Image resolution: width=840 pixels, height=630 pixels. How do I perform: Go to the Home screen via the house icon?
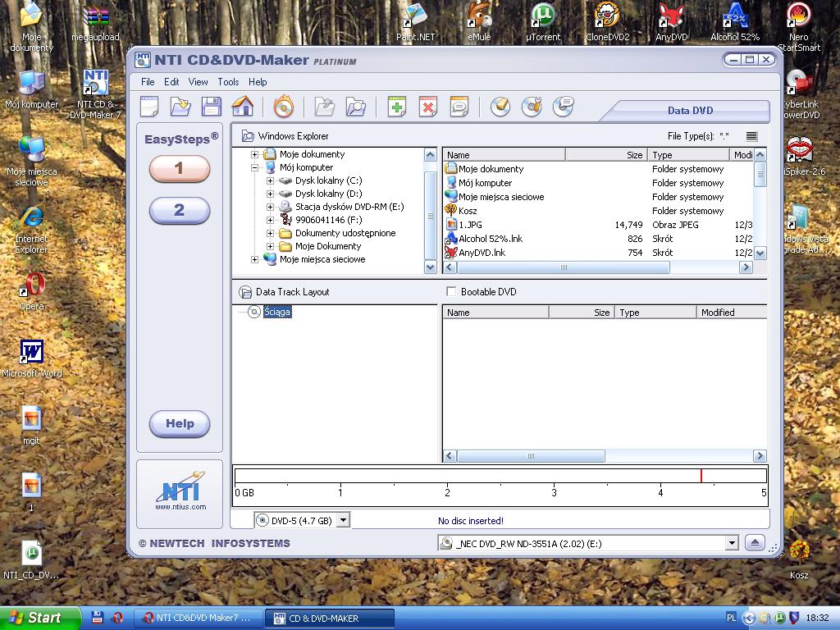pyautogui.click(x=243, y=106)
